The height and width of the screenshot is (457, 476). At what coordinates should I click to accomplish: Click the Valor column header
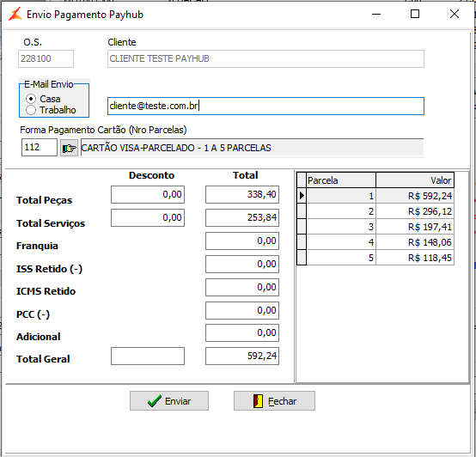point(415,180)
